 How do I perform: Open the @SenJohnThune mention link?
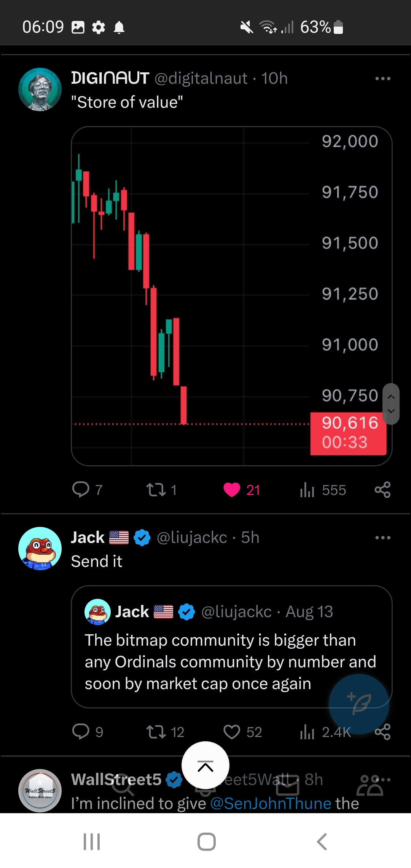tap(271, 803)
